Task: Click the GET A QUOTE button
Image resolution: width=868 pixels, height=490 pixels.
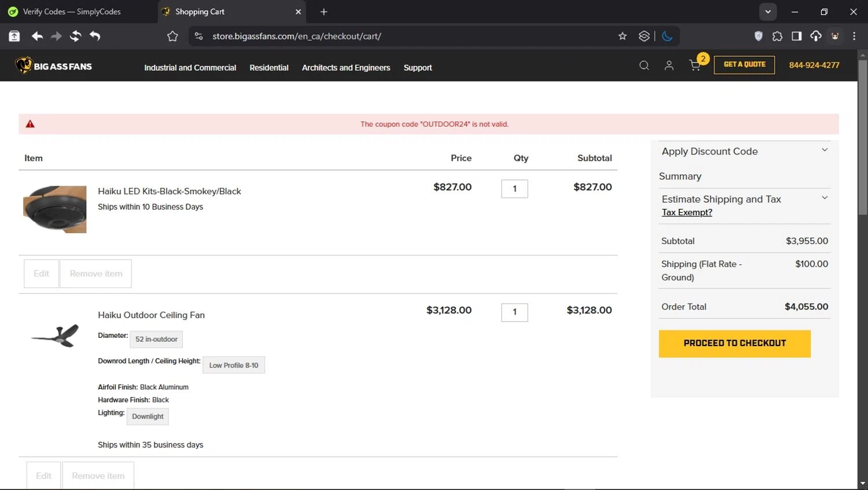Action: [x=744, y=65]
